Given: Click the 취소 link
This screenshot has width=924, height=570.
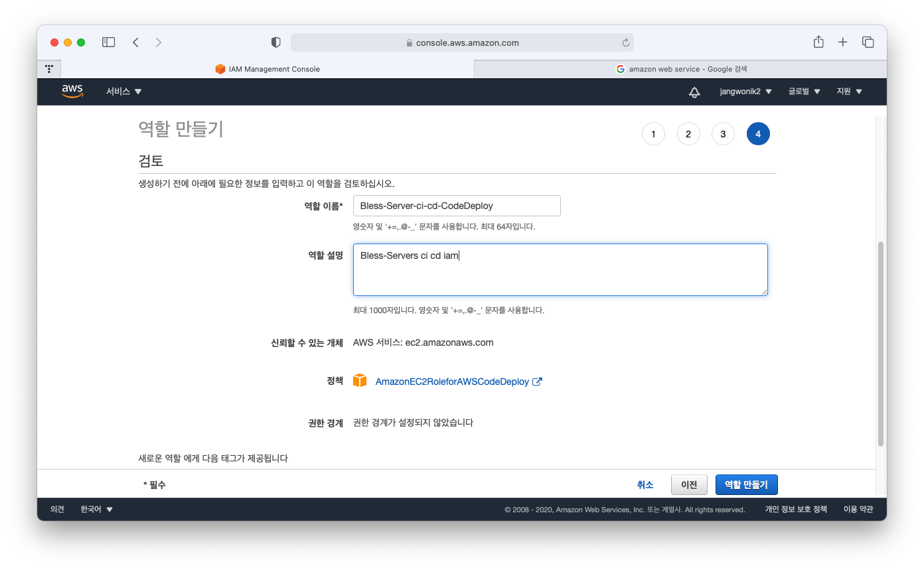Looking at the screenshot, I should coord(645,485).
